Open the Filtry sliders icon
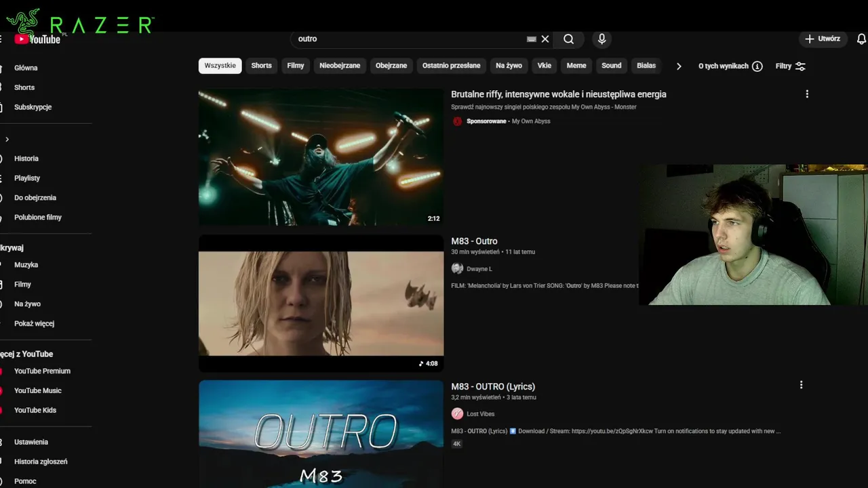The width and height of the screenshot is (868, 488). (800, 66)
